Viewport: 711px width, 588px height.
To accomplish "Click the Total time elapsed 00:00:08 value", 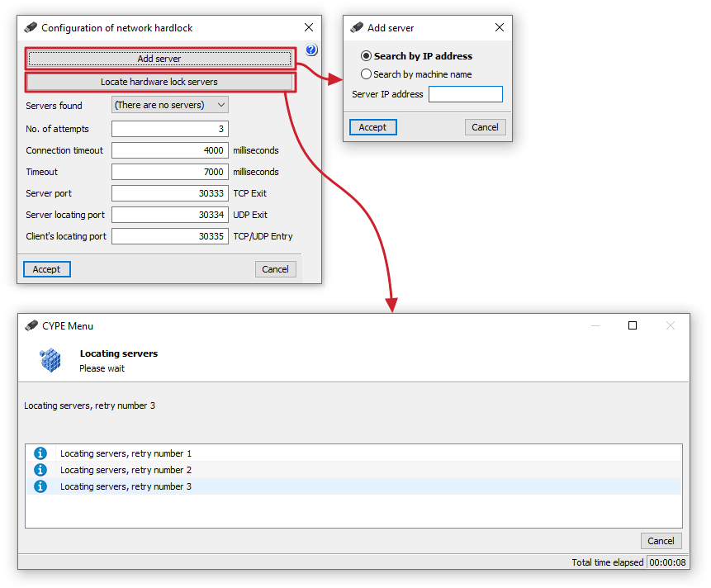I will coord(667,562).
